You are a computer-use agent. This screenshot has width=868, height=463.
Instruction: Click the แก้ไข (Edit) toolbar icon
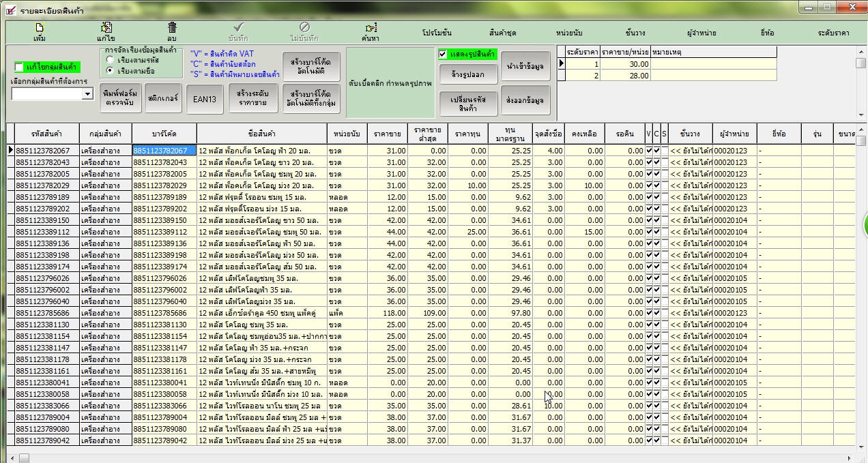click(x=106, y=28)
